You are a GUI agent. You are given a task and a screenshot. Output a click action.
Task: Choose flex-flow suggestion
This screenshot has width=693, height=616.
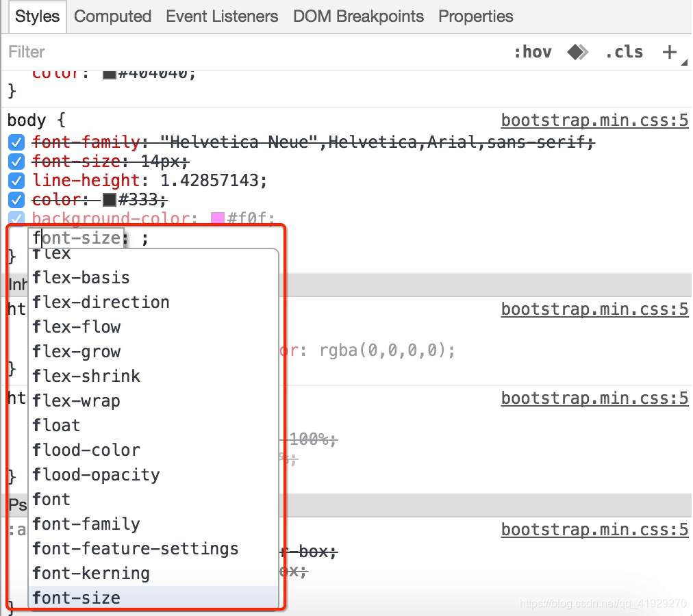(x=153, y=327)
